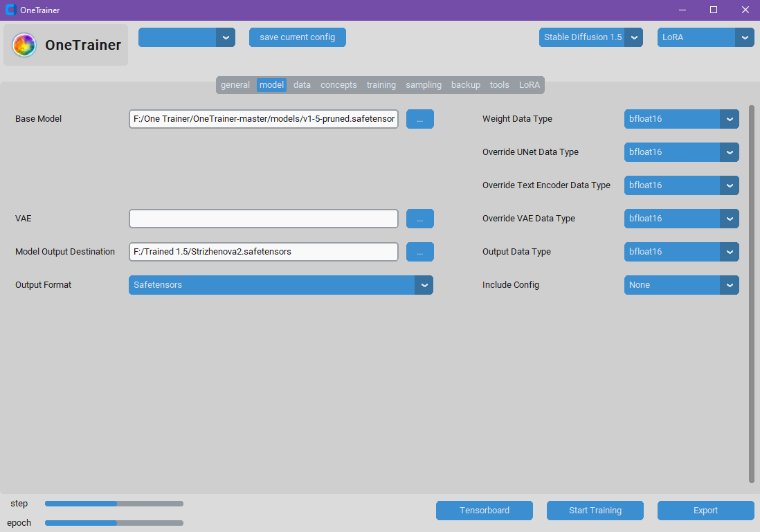
Task: Open the Include Config None dropdown
Action: (x=682, y=285)
